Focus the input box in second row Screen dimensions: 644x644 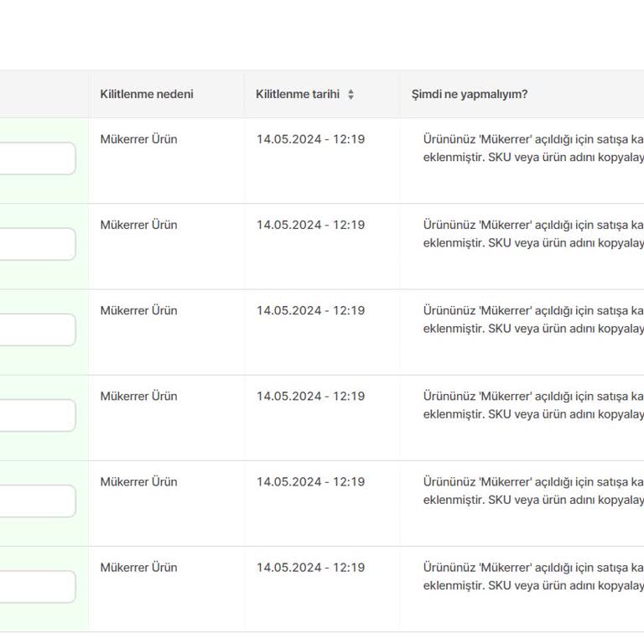37,244
